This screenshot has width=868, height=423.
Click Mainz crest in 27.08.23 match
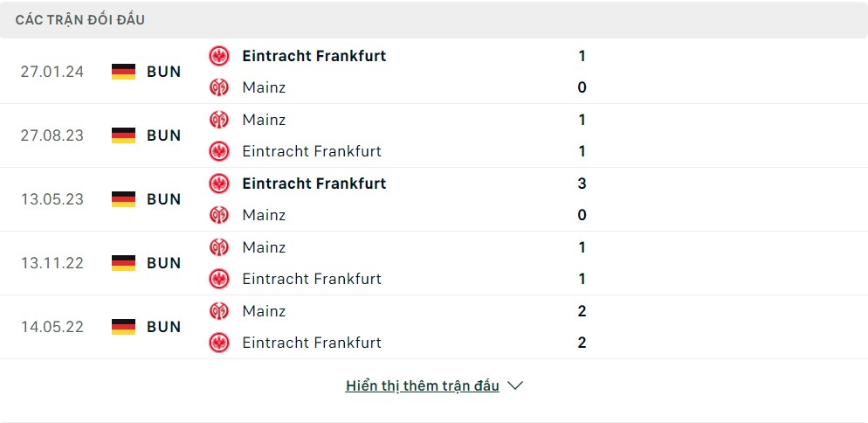click(x=219, y=120)
